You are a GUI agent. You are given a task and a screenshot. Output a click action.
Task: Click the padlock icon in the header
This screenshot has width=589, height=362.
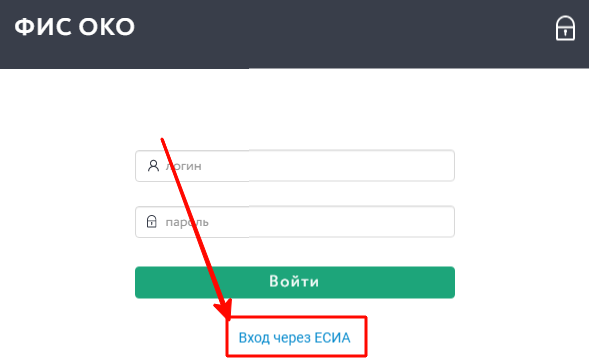565,28
